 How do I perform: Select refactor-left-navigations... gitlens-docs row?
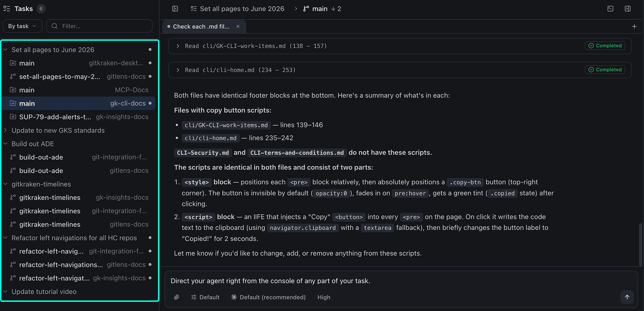tap(78, 264)
